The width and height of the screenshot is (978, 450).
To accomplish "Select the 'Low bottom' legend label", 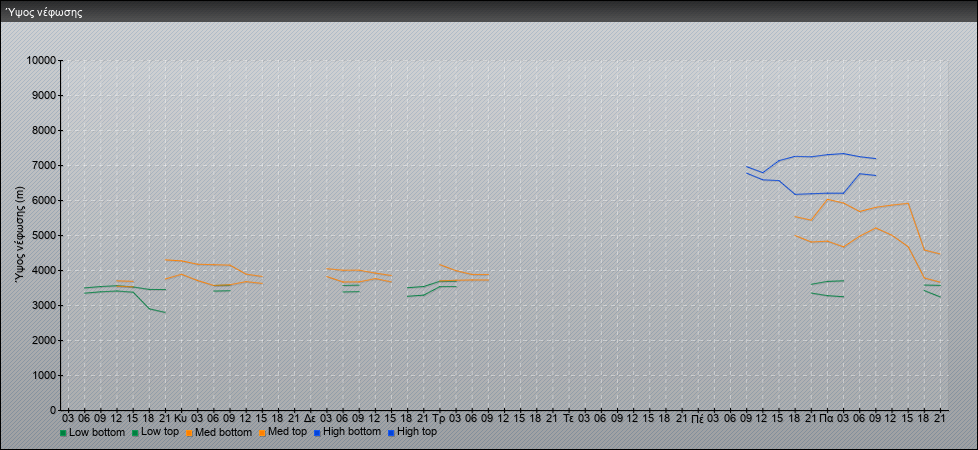I will click(97, 432).
